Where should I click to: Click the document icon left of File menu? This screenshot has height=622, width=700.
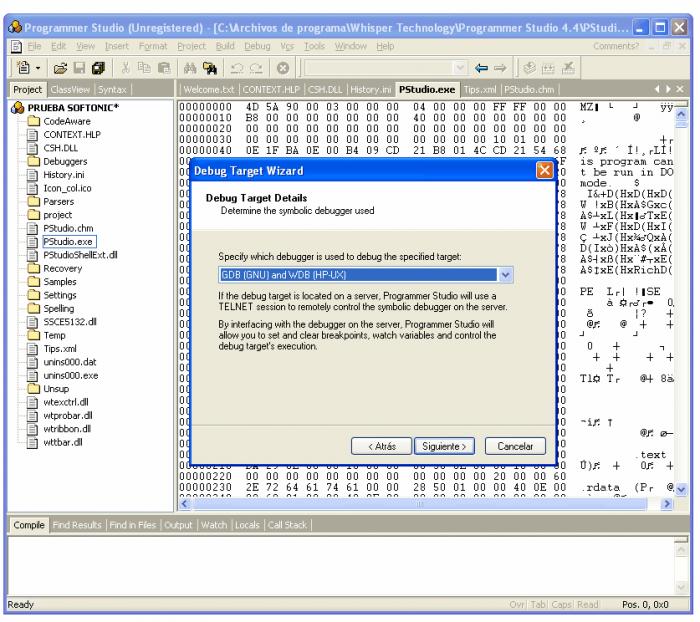pos(17,46)
